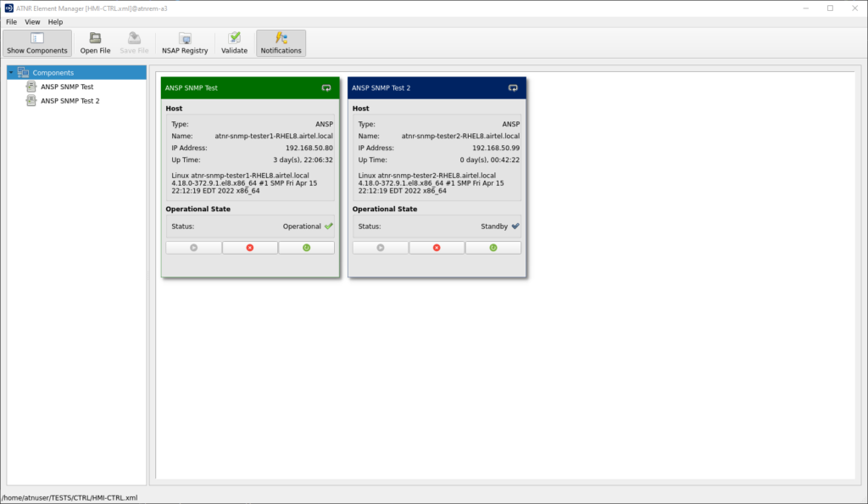
Task: Select ANSP SNMP Test in the tree
Action: 66,87
